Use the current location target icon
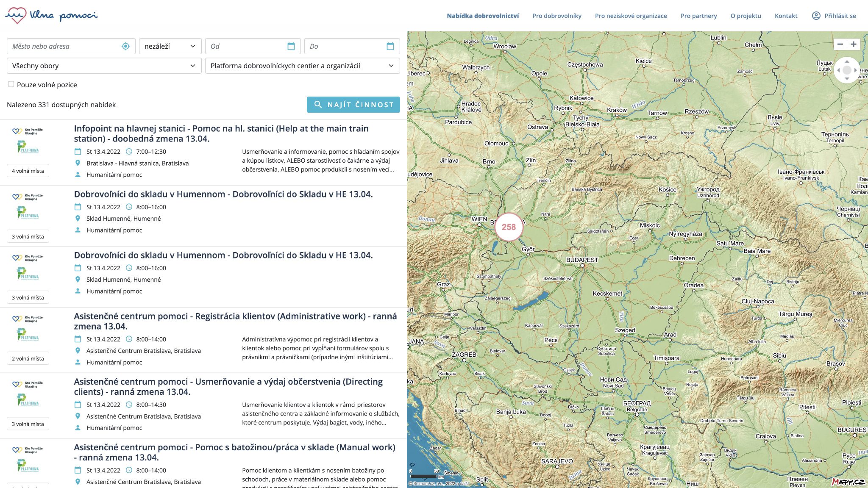The width and height of the screenshot is (868, 488). tap(125, 46)
